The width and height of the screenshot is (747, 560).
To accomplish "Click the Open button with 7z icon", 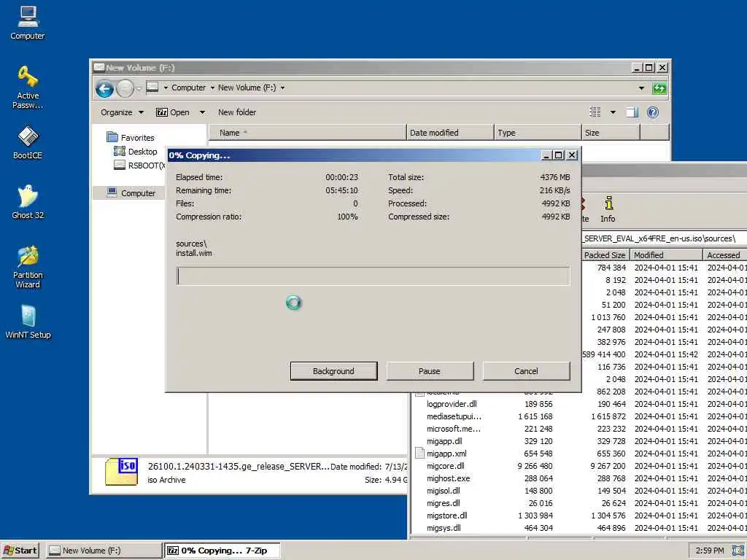I will point(173,112).
